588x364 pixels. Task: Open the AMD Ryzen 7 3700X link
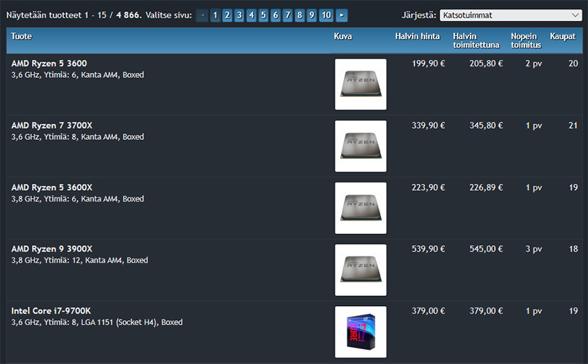[x=52, y=126]
